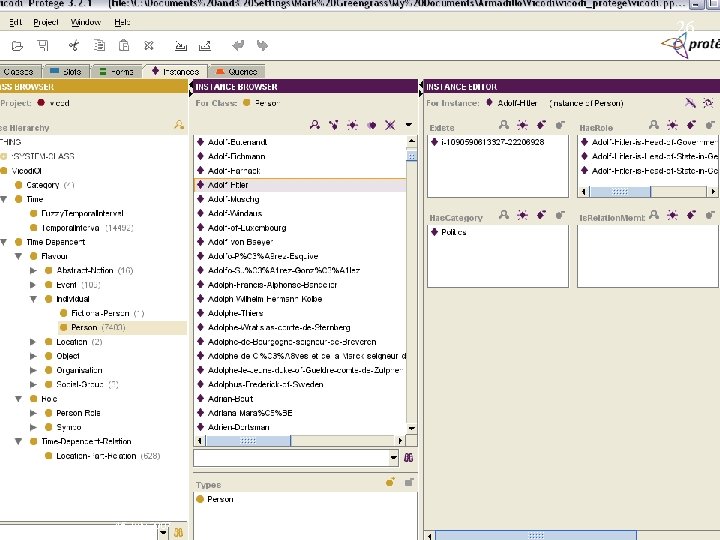The height and width of the screenshot is (540, 720).
Task: Open the Project menu
Action: click(45, 22)
